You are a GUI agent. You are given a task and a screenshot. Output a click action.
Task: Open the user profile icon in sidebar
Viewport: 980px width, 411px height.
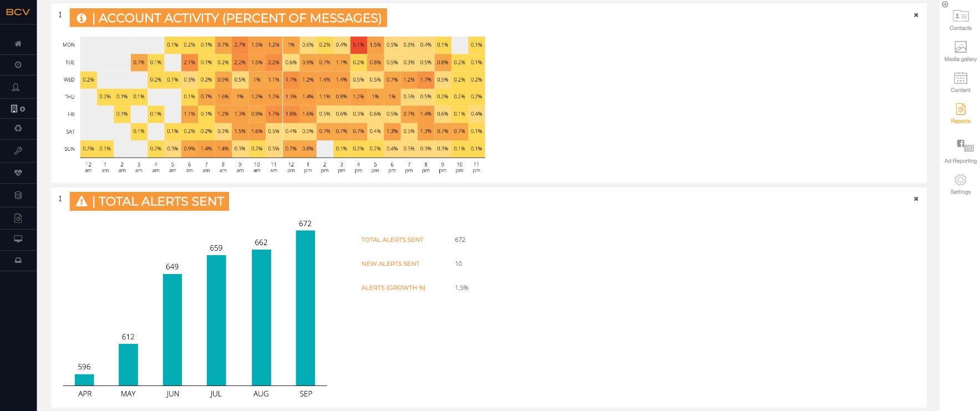pos(16,87)
